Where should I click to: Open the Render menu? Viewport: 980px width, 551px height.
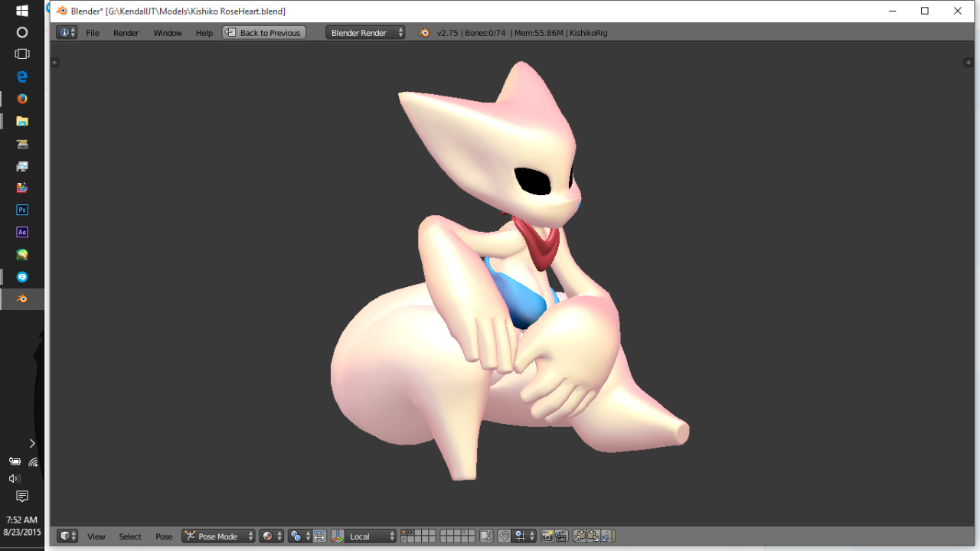point(126,33)
